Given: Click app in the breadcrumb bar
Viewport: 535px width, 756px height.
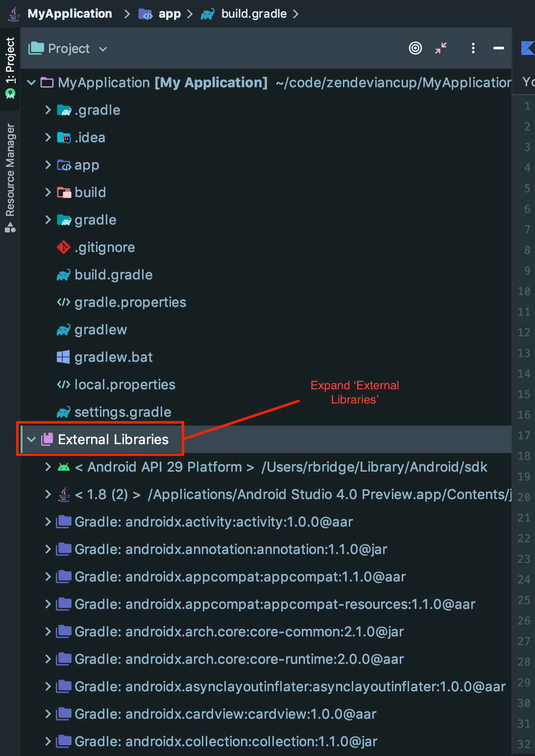Looking at the screenshot, I should [170, 14].
